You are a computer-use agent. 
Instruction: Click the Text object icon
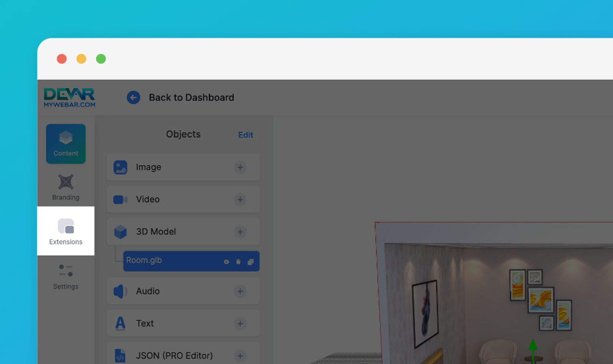pyautogui.click(x=120, y=323)
